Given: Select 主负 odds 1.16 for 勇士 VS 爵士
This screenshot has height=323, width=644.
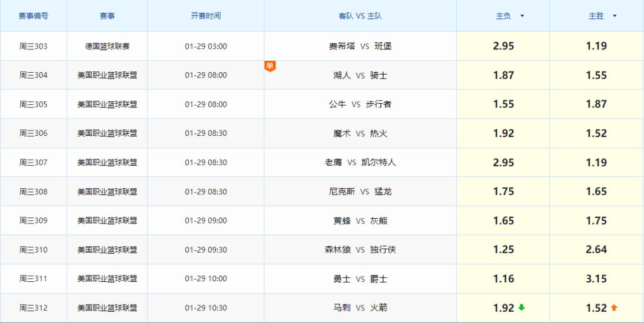Looking at the screenshot, I should (x=503, y=279).
